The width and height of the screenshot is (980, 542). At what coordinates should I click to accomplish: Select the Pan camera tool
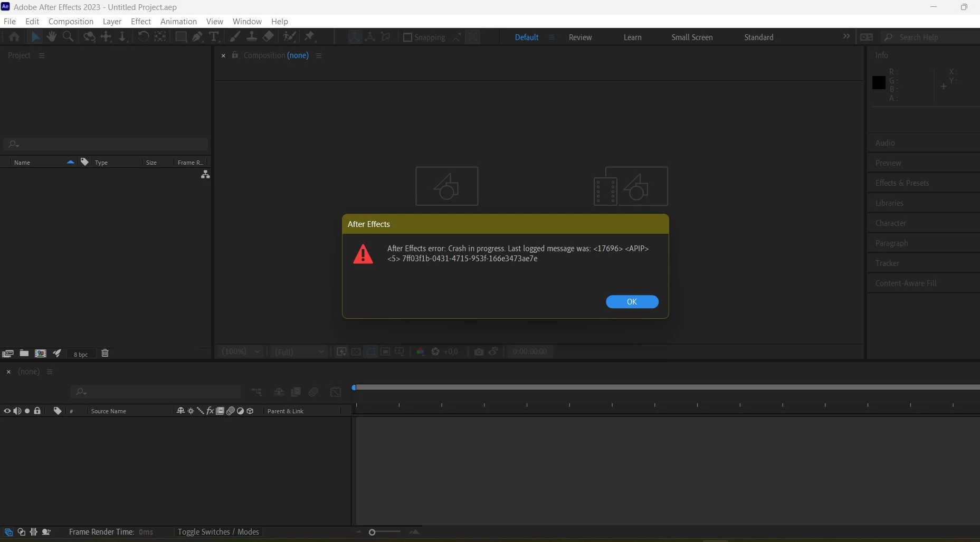click(x=106, y=36)
